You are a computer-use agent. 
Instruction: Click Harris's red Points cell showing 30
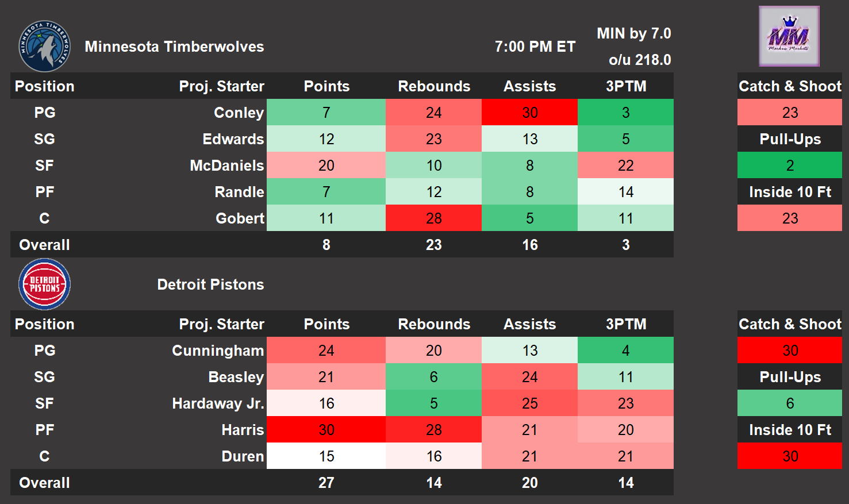pos(326,430)
